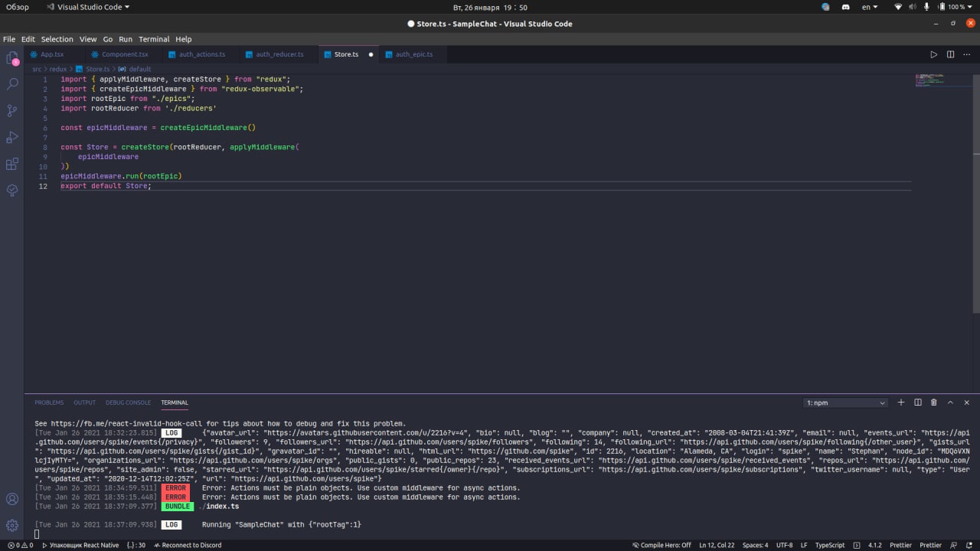
Task: Click the Run file play icon
Action: (x=933, y=54)
